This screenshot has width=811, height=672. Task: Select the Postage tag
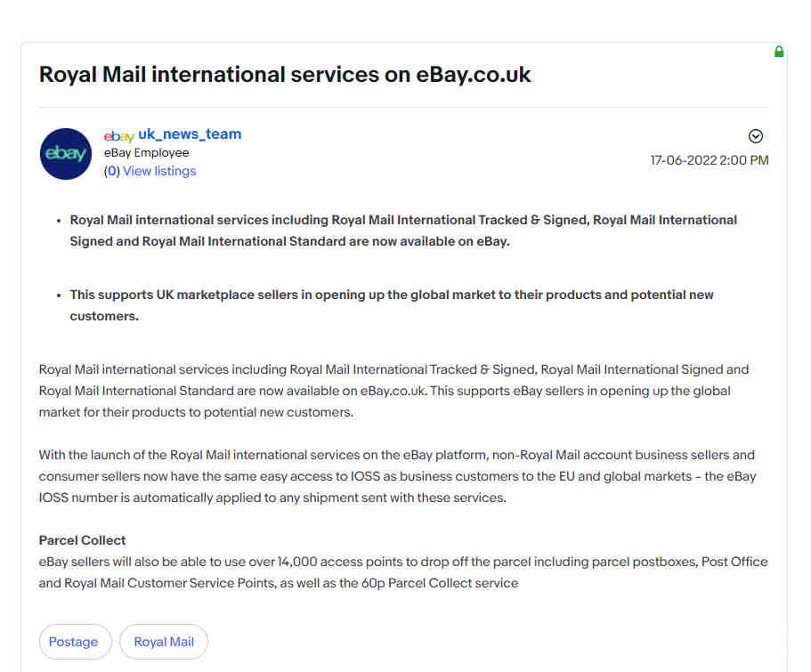point(74,642)
